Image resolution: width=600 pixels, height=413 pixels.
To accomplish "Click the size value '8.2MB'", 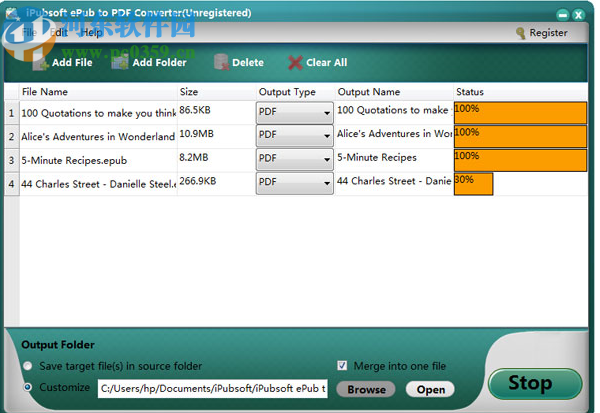I will pyautogui.click(x=194, y=158).
